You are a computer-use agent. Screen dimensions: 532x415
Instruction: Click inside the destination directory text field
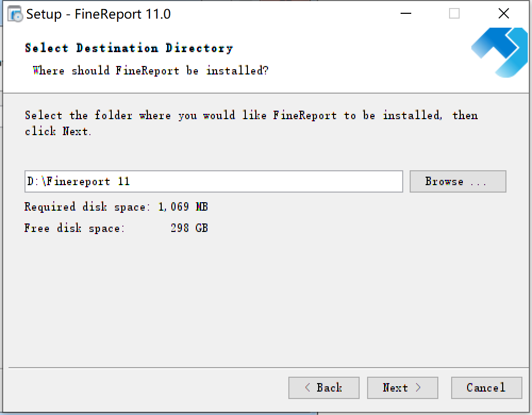[x=213, y=181]
